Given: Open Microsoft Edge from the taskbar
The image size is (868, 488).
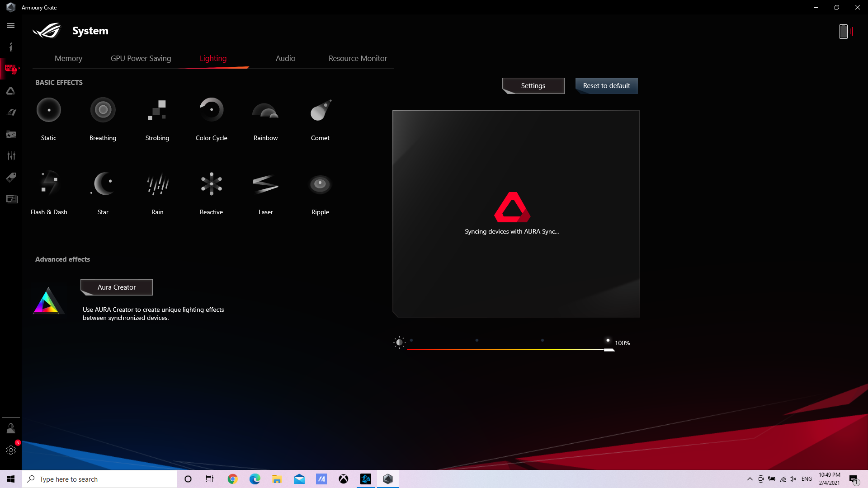Looking at the screenshot, I should click(255, 479).
